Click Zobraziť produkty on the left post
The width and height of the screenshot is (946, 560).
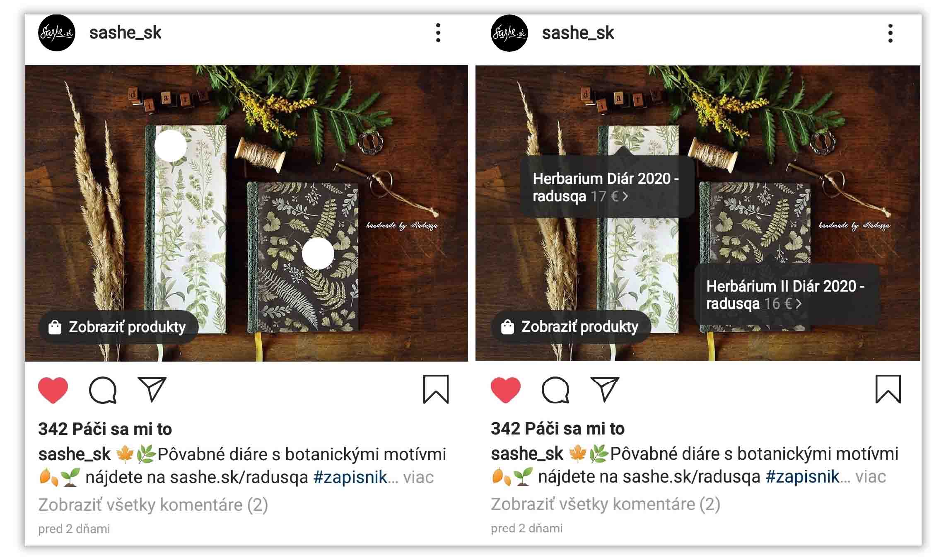(x=118, y=327)
